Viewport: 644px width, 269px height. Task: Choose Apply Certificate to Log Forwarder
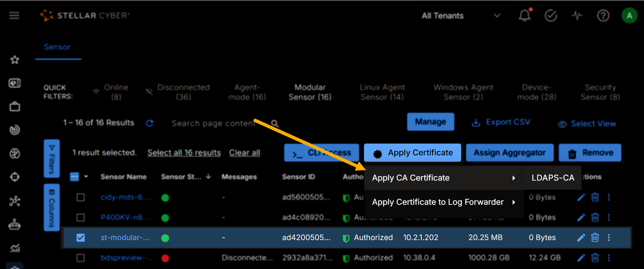[444, 202]
